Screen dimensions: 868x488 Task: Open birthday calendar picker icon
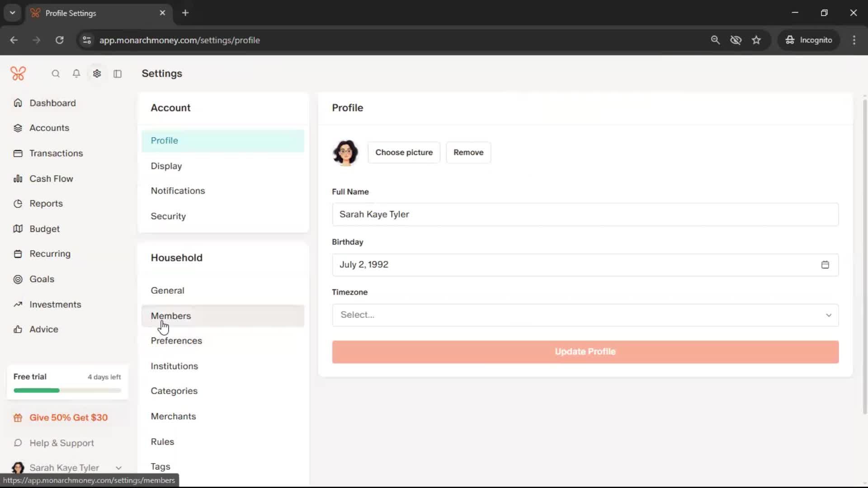click(x=825, y=265)
